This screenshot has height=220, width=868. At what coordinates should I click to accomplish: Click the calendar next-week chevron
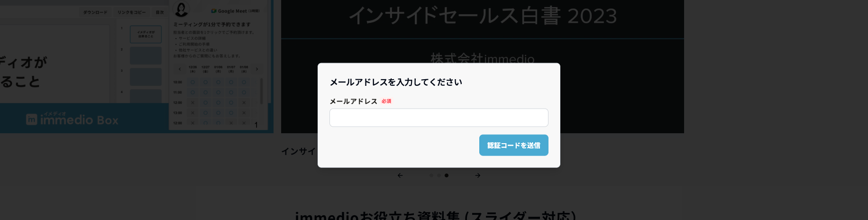point(257,69)
